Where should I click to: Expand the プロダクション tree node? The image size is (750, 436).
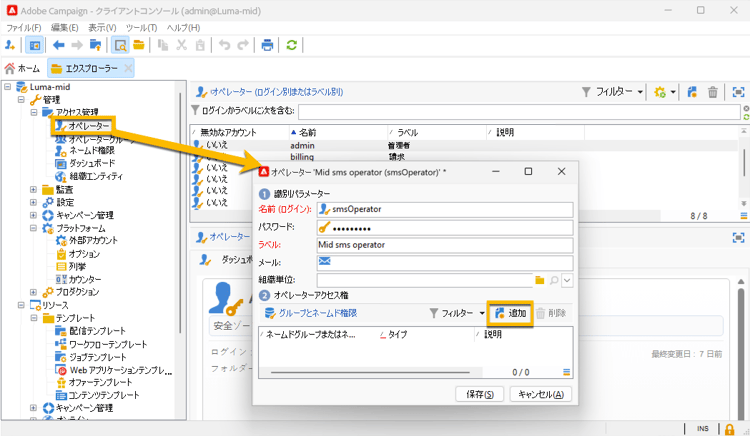click(x=33, y=292)
